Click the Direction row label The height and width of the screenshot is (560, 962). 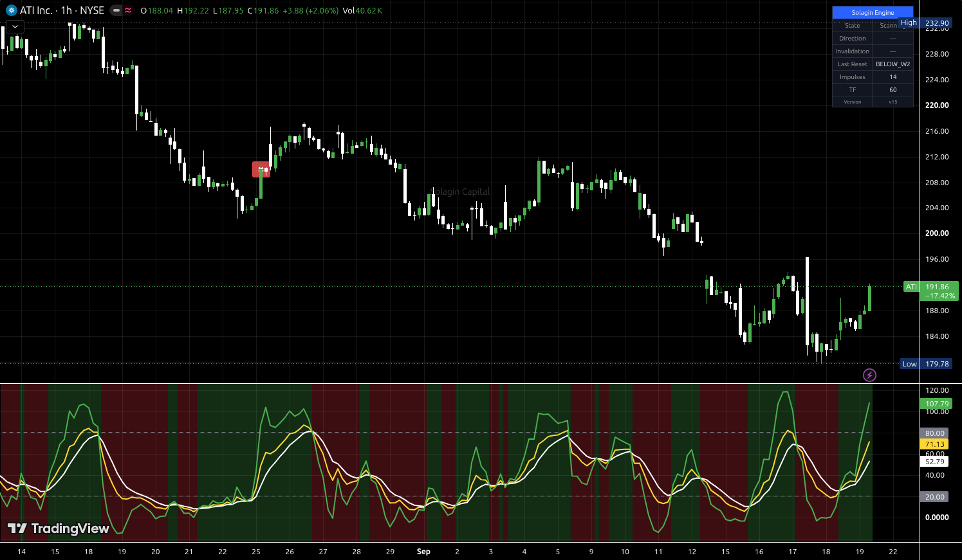[852, 38]
